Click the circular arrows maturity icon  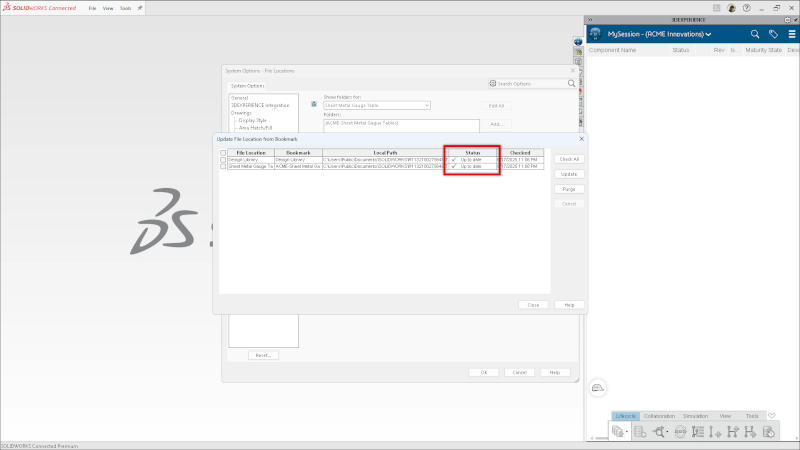(680, 432)
